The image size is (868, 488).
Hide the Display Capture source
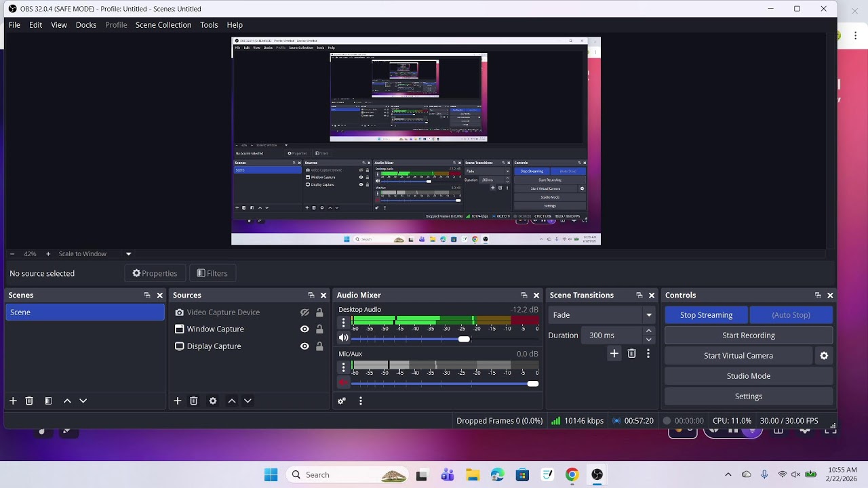click(x=304, y=346)
